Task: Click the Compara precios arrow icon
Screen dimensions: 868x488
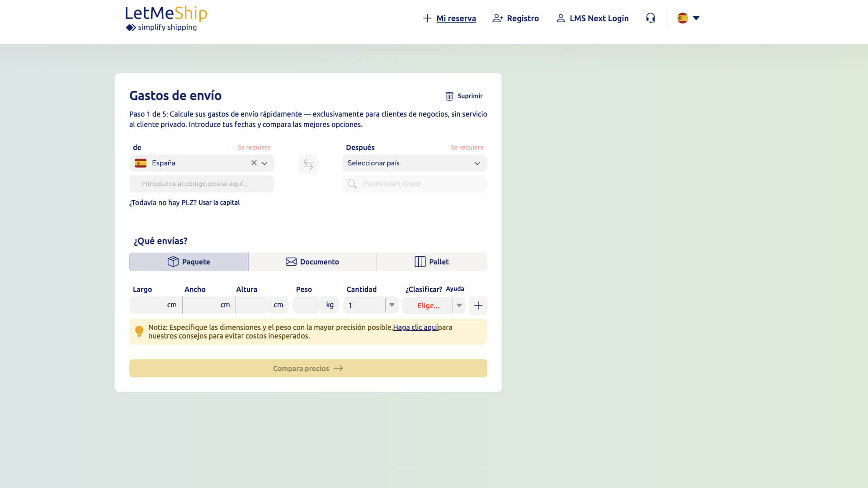Action: tap(338, 368)
